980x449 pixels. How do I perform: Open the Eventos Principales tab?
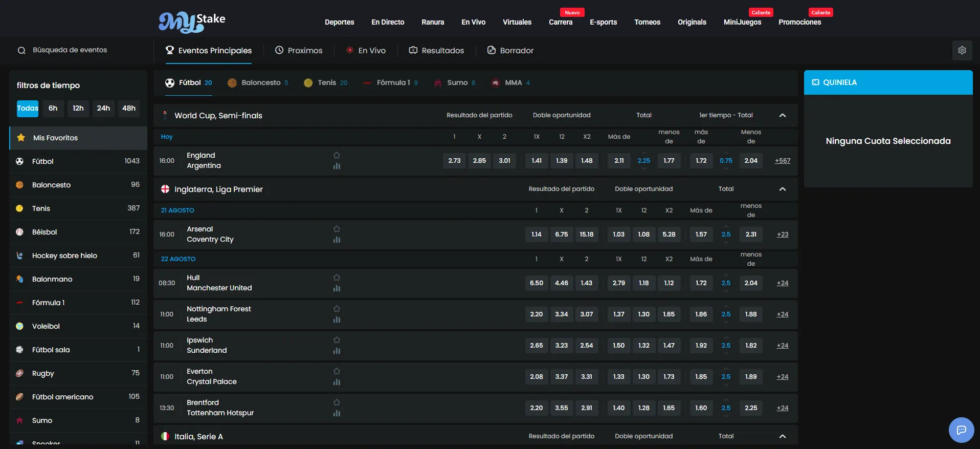click(x=209, y=50)
